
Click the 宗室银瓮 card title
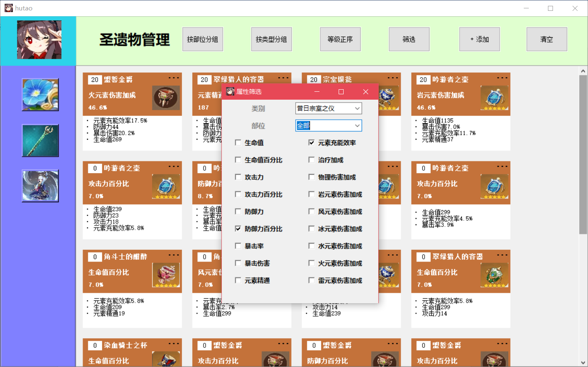[337, 80]
